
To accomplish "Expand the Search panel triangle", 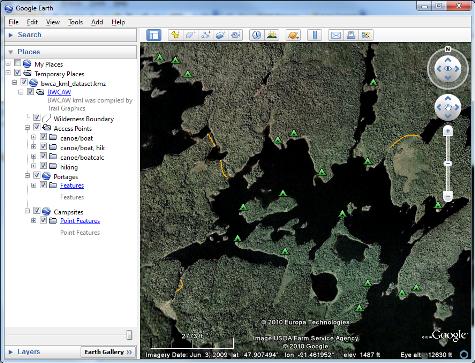I will (11, 35).
